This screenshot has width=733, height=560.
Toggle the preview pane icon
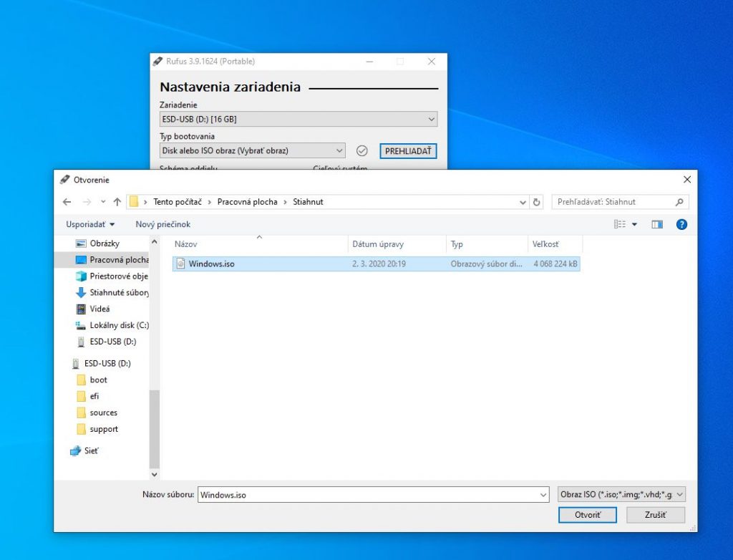tap(657, 225)
